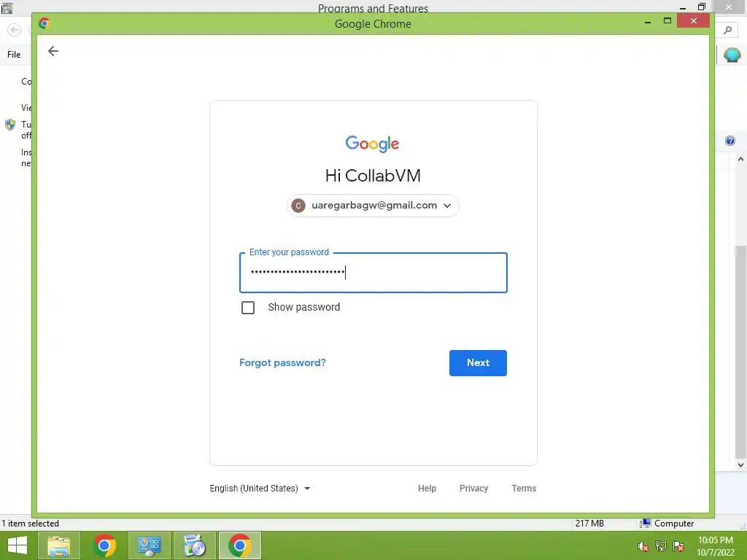Click the back arrow in Programs and Features window
The image size is (747, 560).
(15, 30)
